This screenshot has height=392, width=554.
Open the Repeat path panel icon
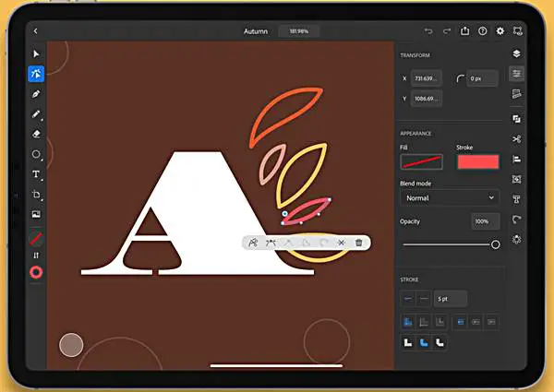(x=516, y=220)
